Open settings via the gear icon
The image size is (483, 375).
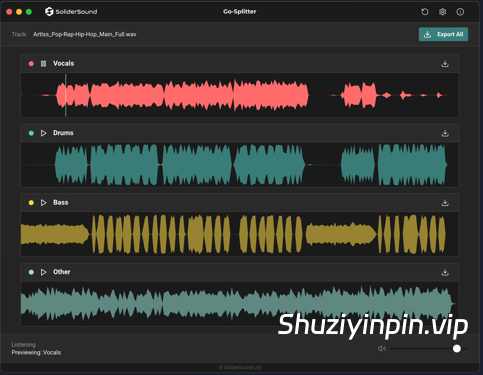(442, 12)
